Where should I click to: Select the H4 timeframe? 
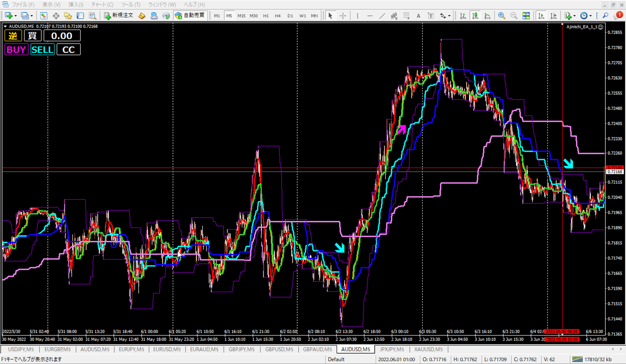click(277, 16)
